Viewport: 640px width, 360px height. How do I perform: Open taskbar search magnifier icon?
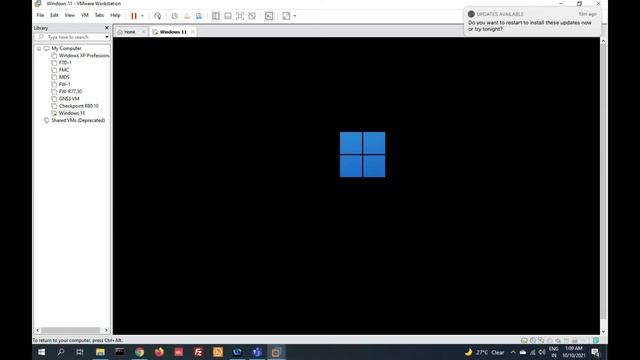[61, 352]
